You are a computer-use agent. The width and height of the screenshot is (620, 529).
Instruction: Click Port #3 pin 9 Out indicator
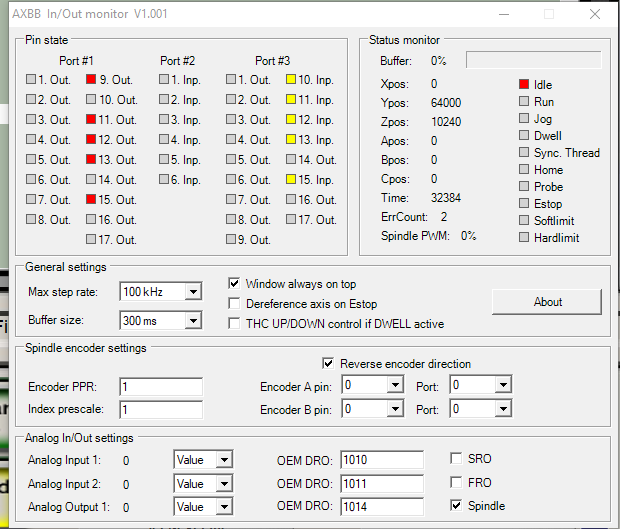click(231, 239)
